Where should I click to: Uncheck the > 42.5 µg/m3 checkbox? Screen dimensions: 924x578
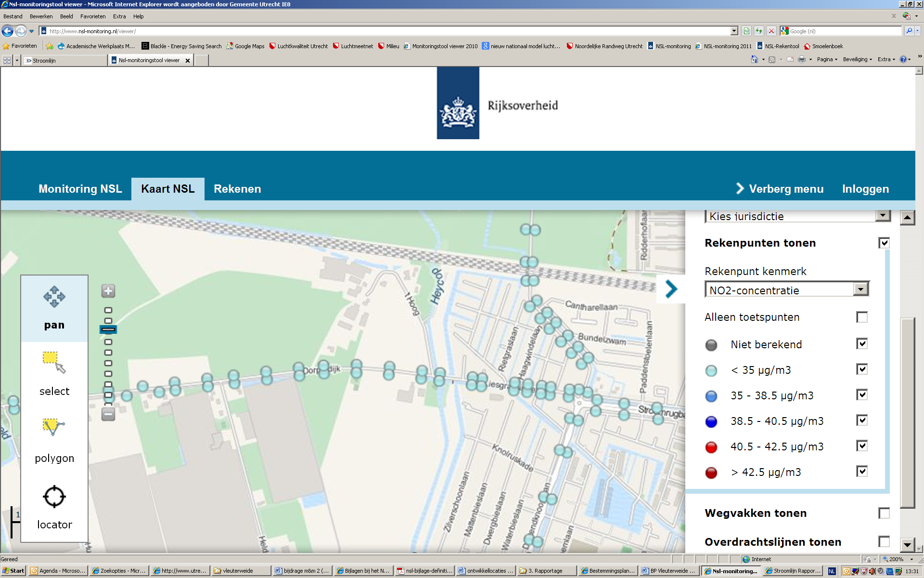[862, 471]
